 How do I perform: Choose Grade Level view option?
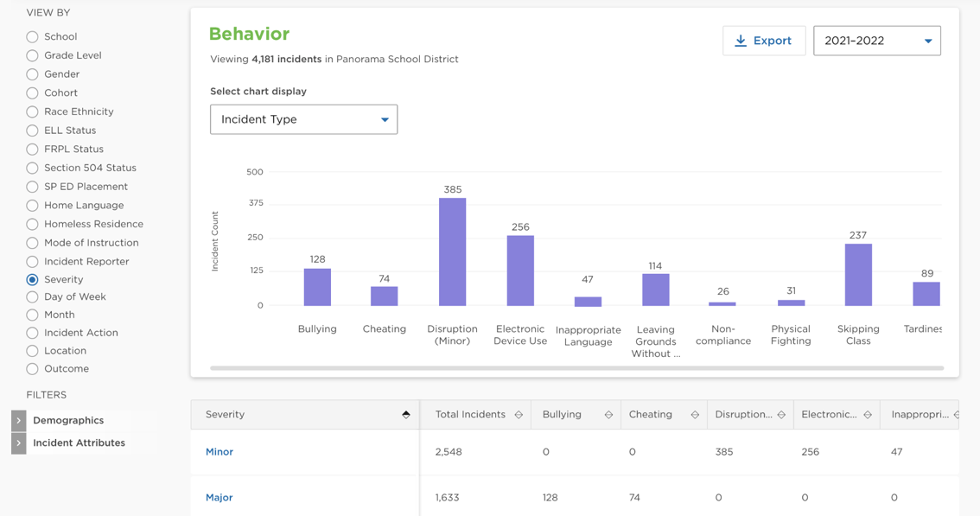click(x=32, y=55)
